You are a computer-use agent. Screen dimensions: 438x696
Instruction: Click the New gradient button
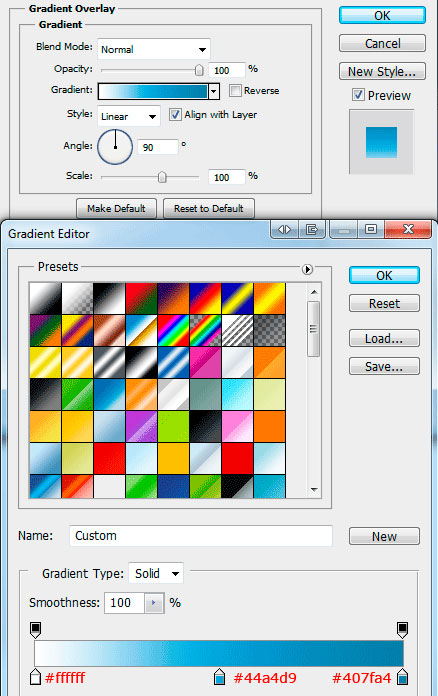point(384,536)
